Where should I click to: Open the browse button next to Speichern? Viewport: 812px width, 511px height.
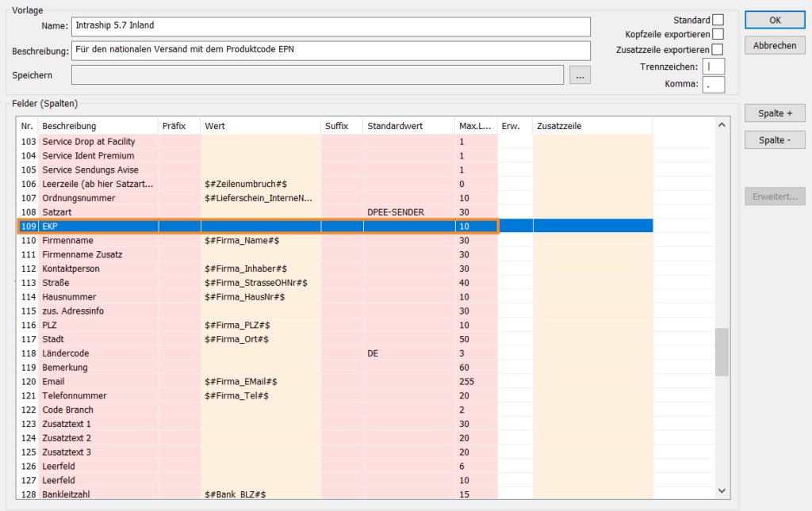[x=580, y=75]
